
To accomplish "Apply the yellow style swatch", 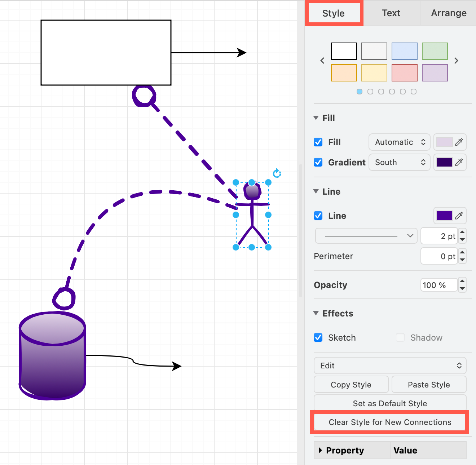I will pyautogui.click(x=374, y=73).
